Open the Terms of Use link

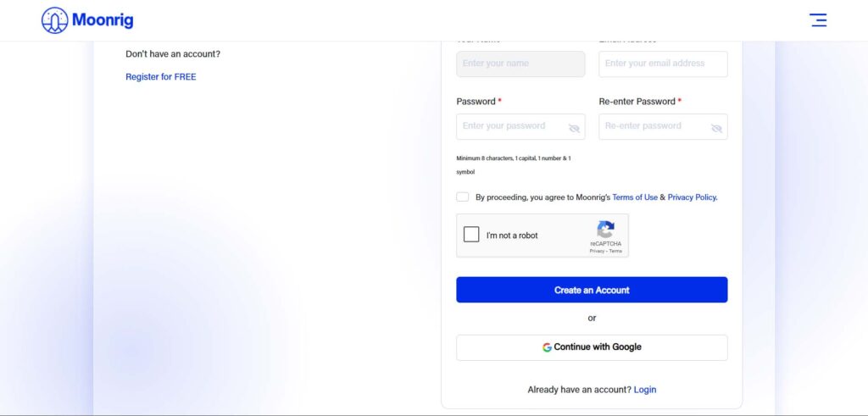click(635, 197)
